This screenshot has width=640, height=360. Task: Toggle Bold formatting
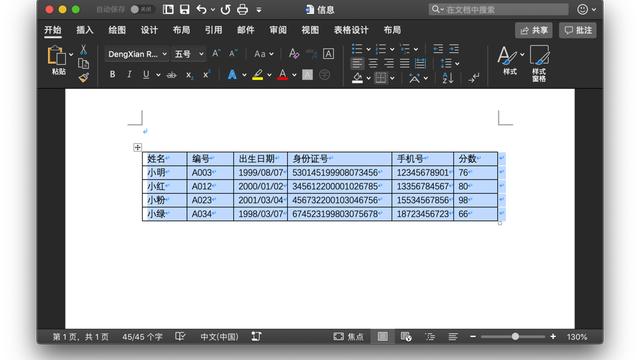tap(112, 75)
